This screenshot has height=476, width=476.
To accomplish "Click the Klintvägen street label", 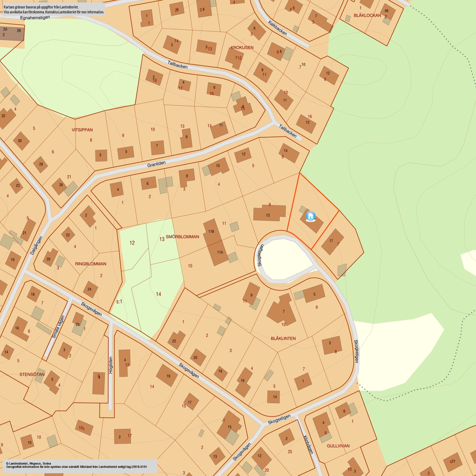I will [x=308, y=445].
